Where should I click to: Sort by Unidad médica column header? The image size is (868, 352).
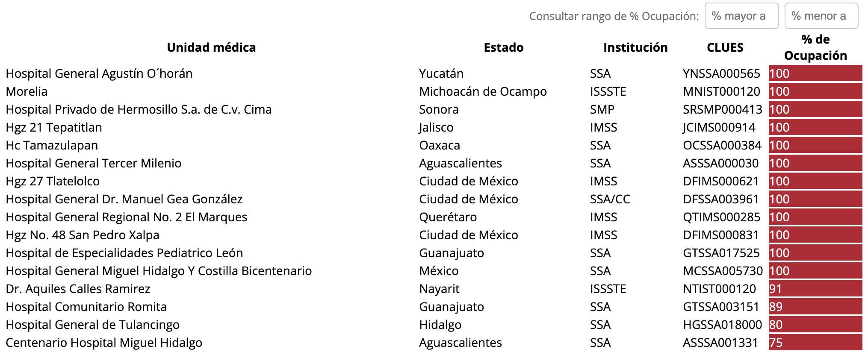coord(211,47)
